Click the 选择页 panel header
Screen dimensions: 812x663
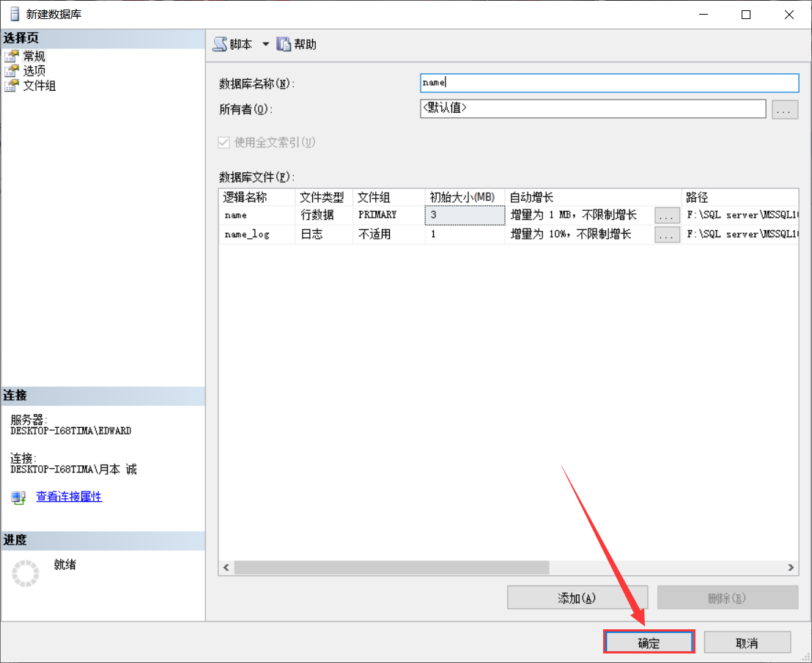[x=103, y=38]
